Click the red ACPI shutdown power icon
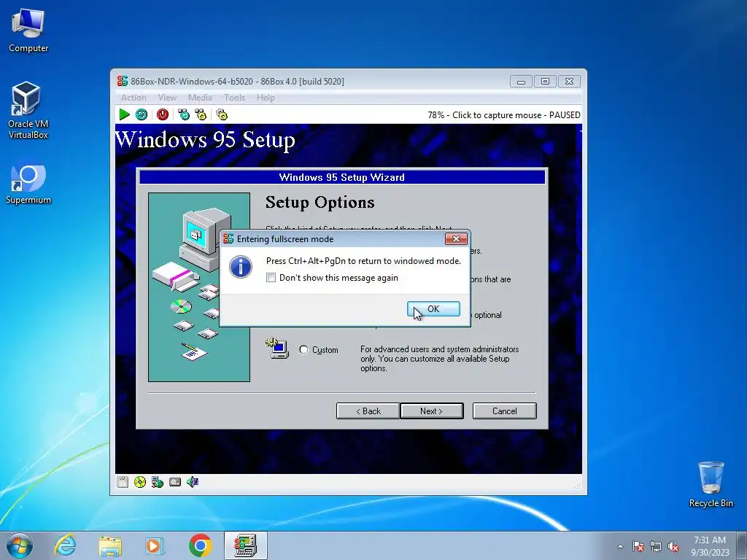The height and width of the screenshot is (560, 747). tap(163, 114)
